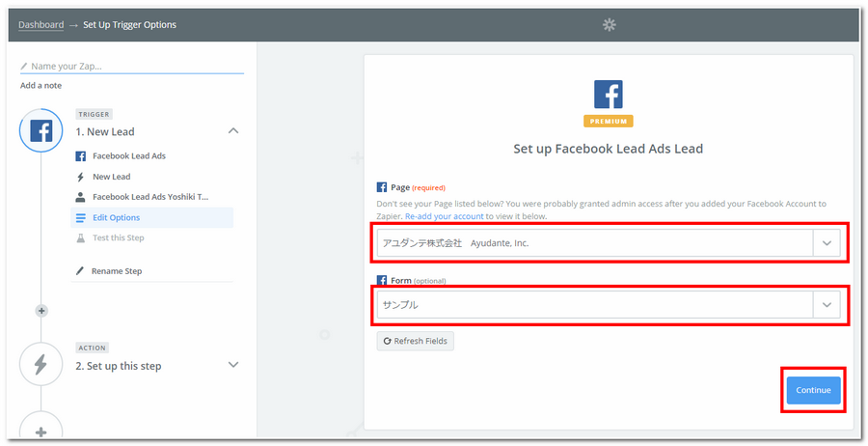This screenshot has height=446, width=868.
Task: Click the list icon beside Edit Options
Action: click(81, 218)
